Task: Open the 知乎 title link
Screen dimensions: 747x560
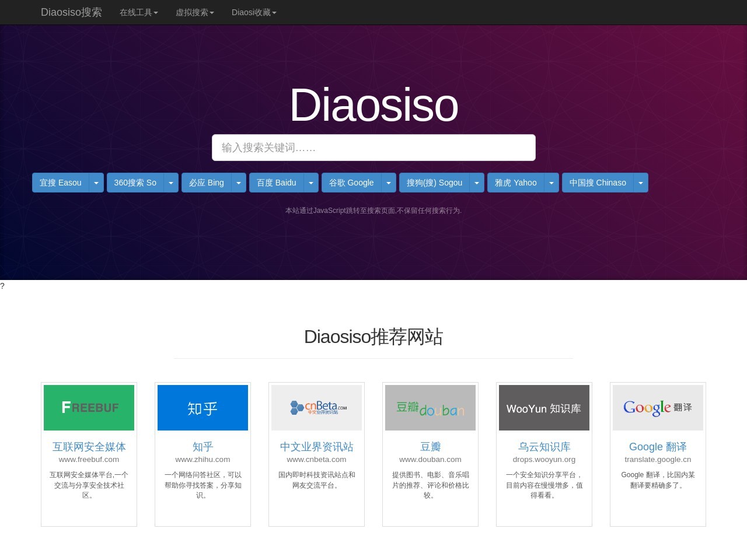Action: click(203, 447)
